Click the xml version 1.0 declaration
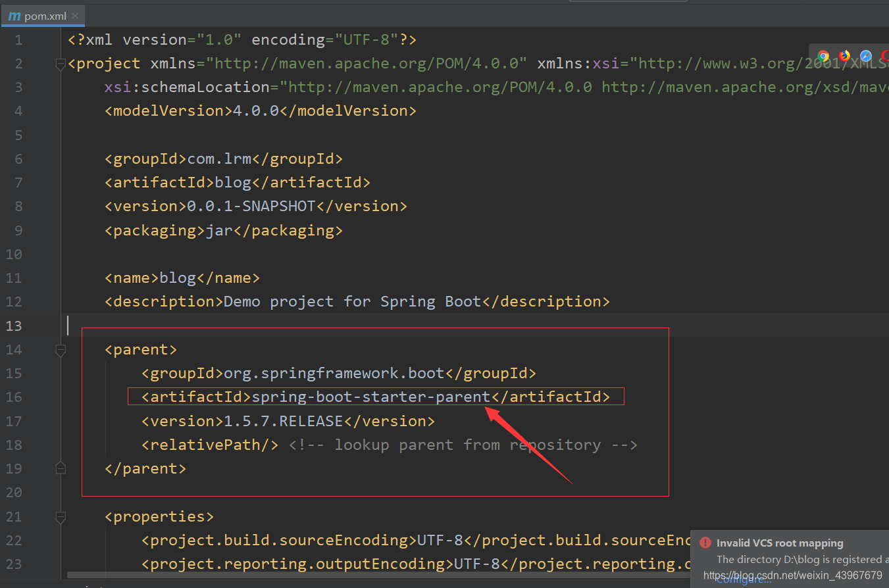 [242, 39]
